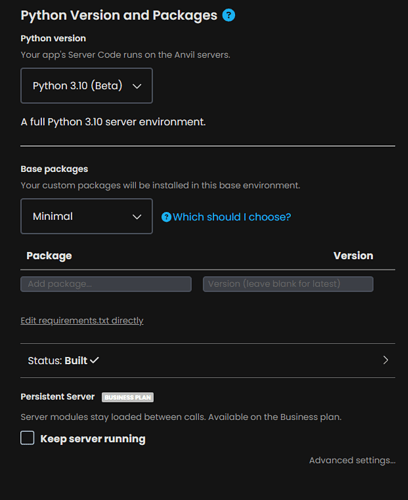The image size is (408, 500).
Task: Click the question mark before 'Which should I choose?'
Action: click(166, 217)
